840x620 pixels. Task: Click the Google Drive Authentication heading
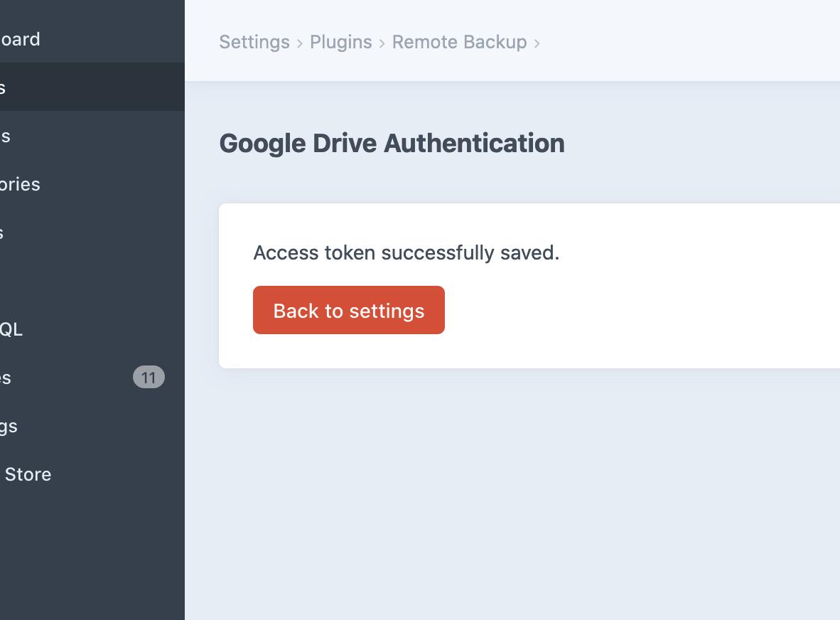pyautogui.click(x=392, y=144)
